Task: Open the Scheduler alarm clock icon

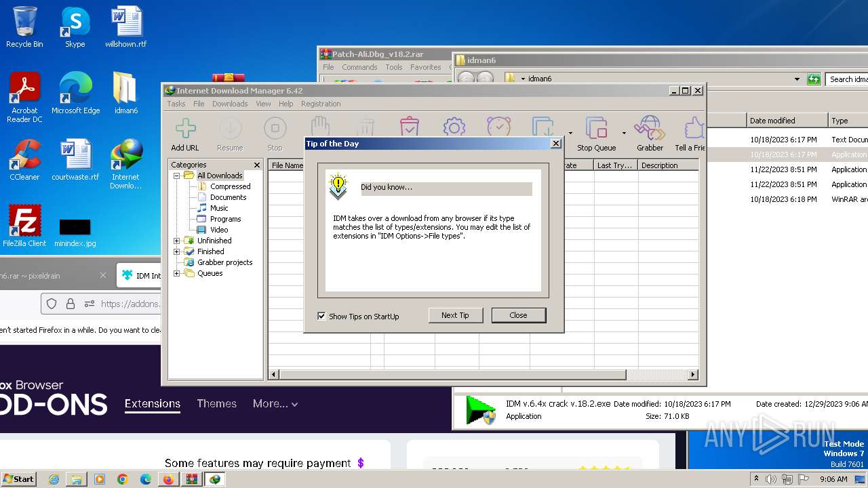Action: point(498,126)
